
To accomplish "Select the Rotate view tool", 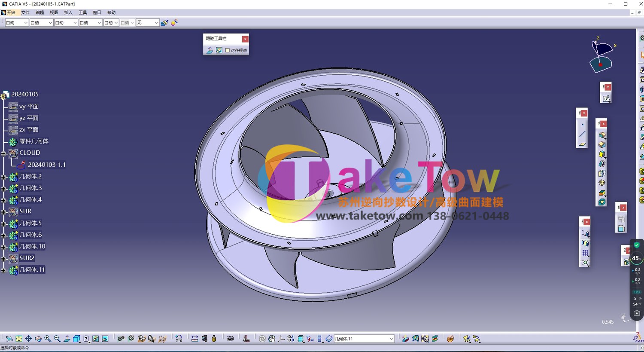I will pos(38,339).
